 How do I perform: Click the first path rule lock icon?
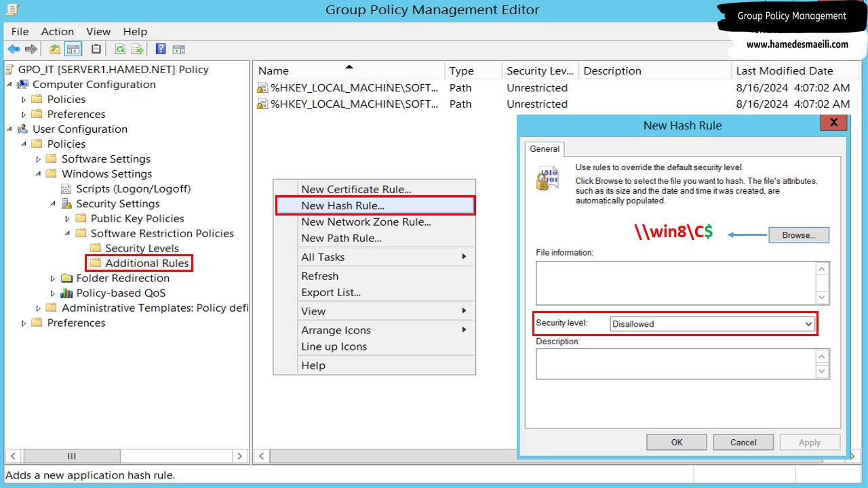262,87
